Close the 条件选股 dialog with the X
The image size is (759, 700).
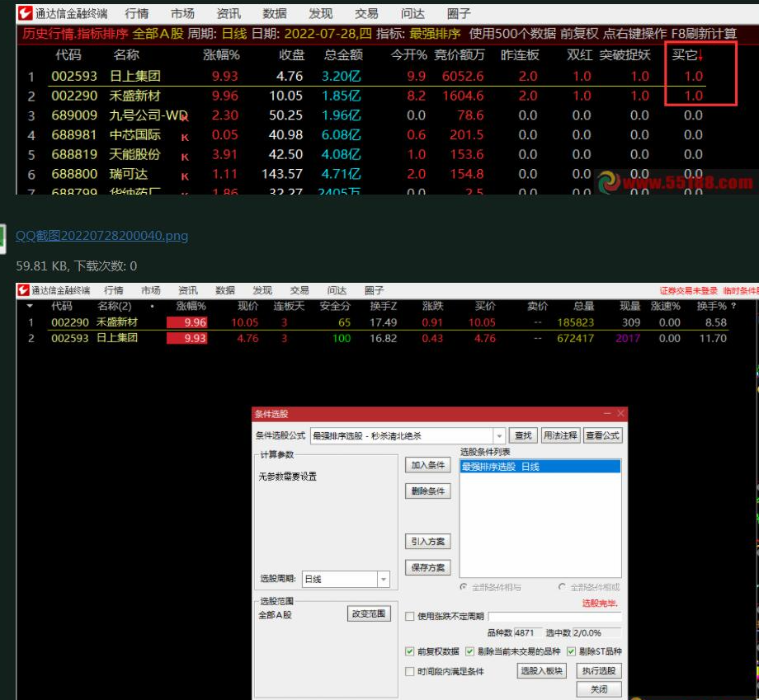tap(620, 413)
